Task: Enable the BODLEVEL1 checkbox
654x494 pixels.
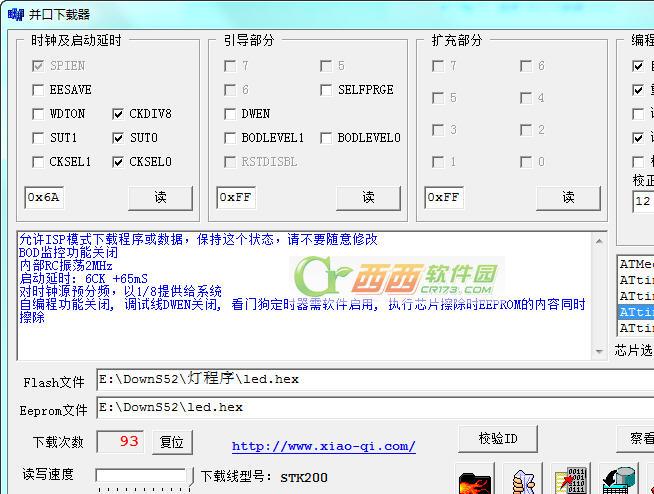Action: point(230,138)
